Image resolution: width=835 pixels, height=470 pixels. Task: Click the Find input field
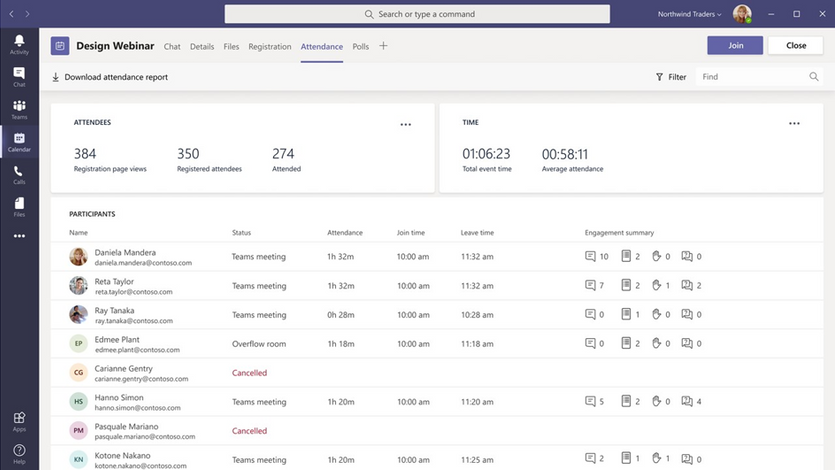pos(752,77)
